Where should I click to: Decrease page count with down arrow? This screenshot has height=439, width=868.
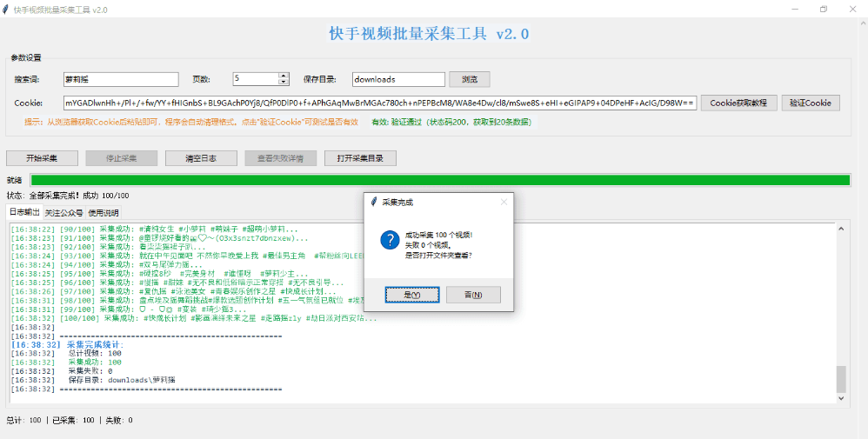coord(284,83)
